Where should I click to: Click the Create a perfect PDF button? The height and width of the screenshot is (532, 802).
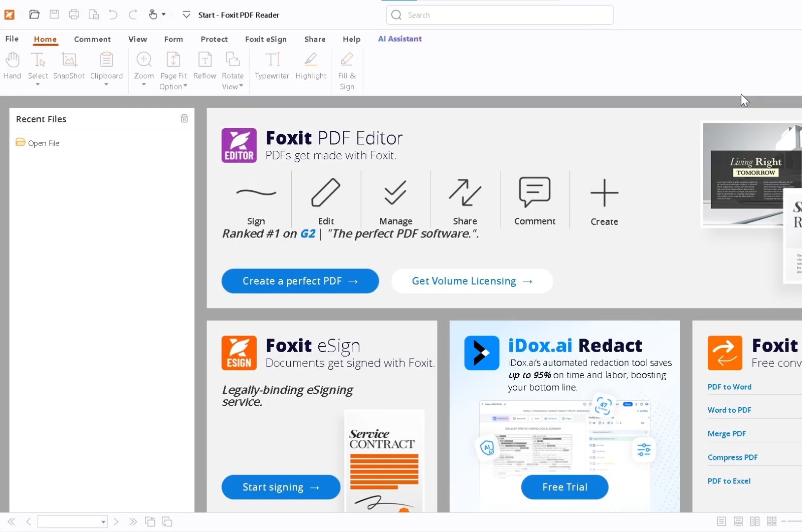click(x=300, y=281)
